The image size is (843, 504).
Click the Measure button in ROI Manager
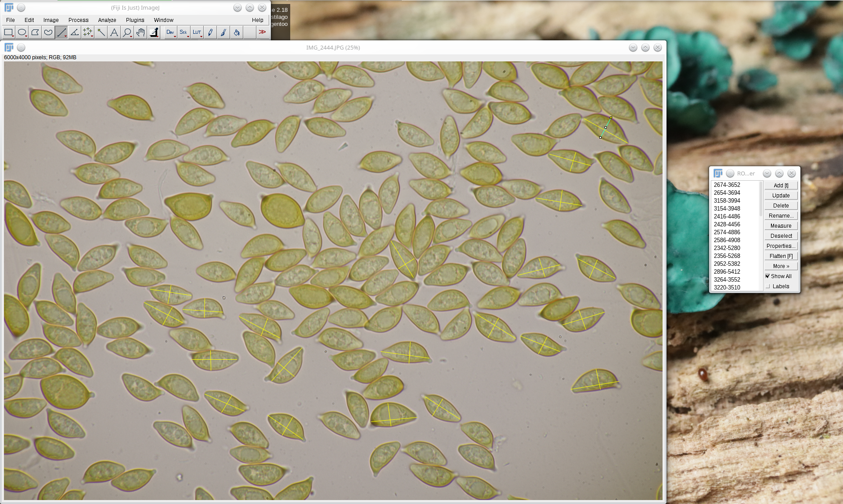(781, 225)
